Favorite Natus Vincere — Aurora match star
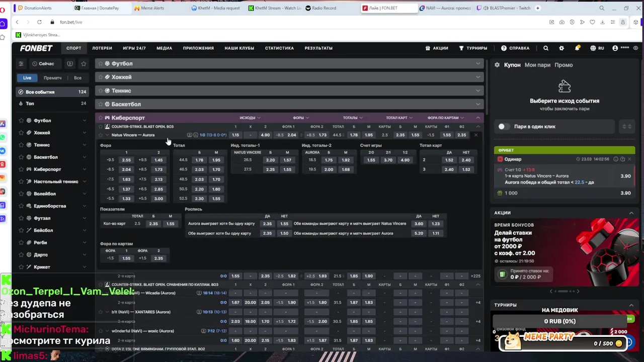This screenshot has height=362, width=644. tap(100, 135)
